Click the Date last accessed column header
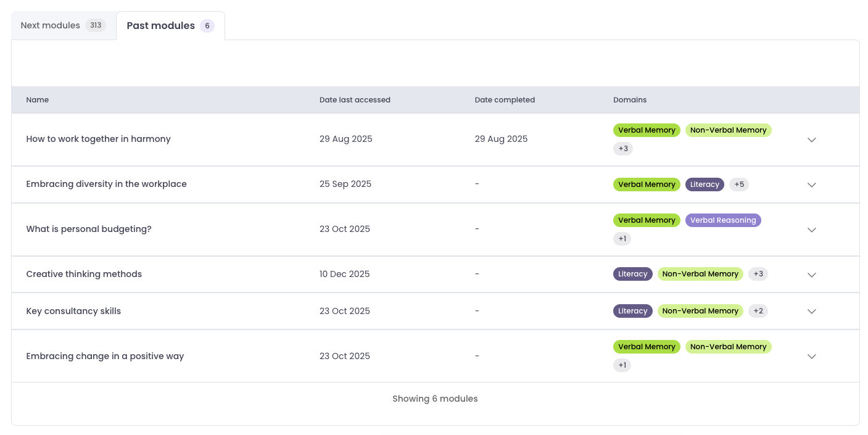 (x=355, y=100)
